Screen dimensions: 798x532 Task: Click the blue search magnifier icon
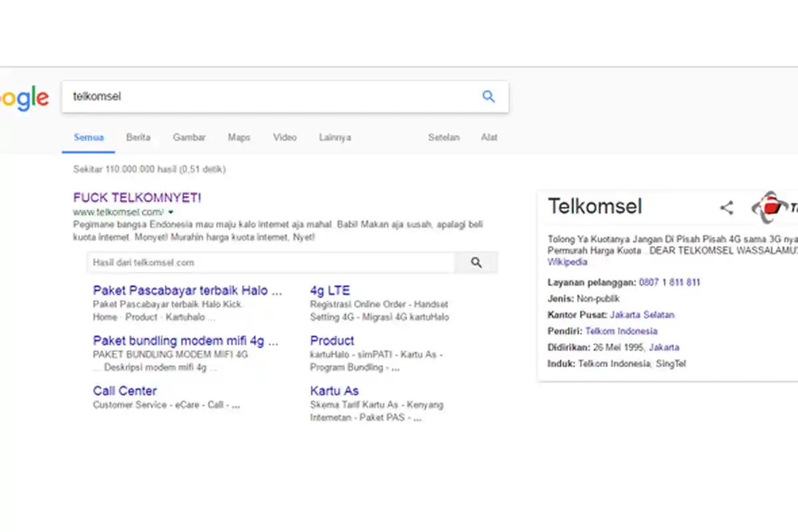(489, 96)
